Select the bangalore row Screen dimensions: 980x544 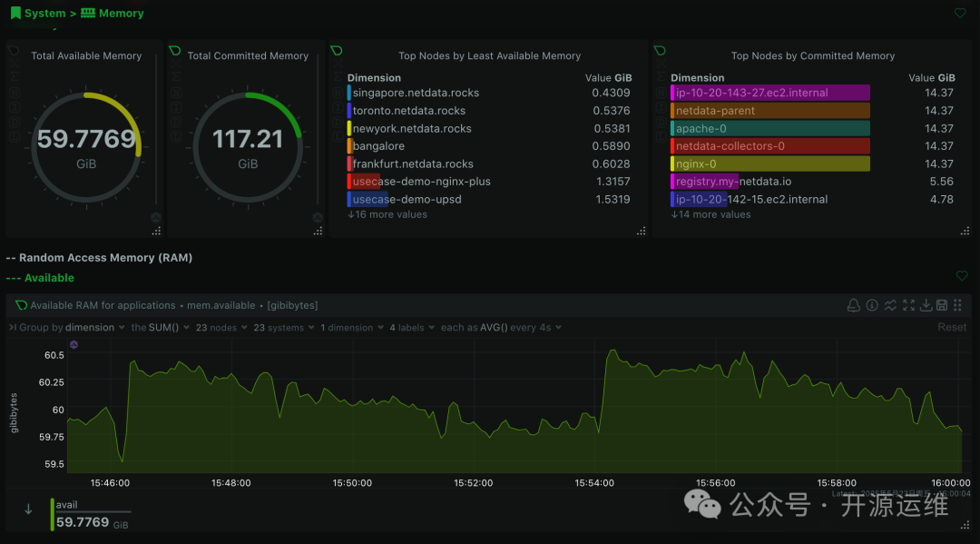coord(489,145)
